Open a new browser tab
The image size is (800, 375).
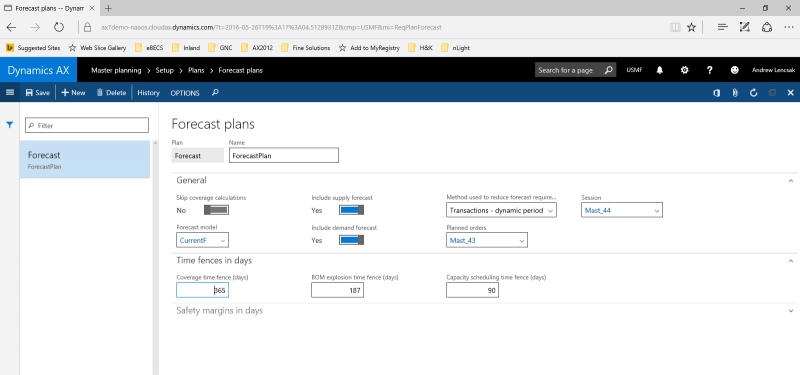point(108,8)
